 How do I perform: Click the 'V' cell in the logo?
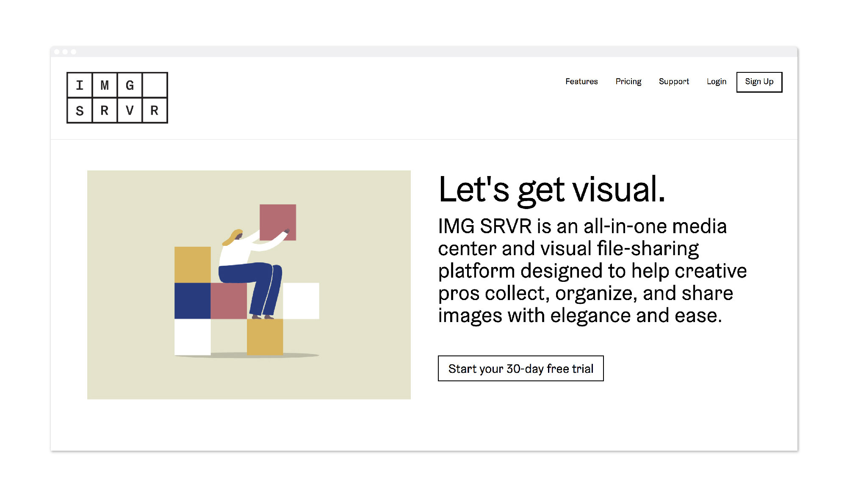[130, 110]
